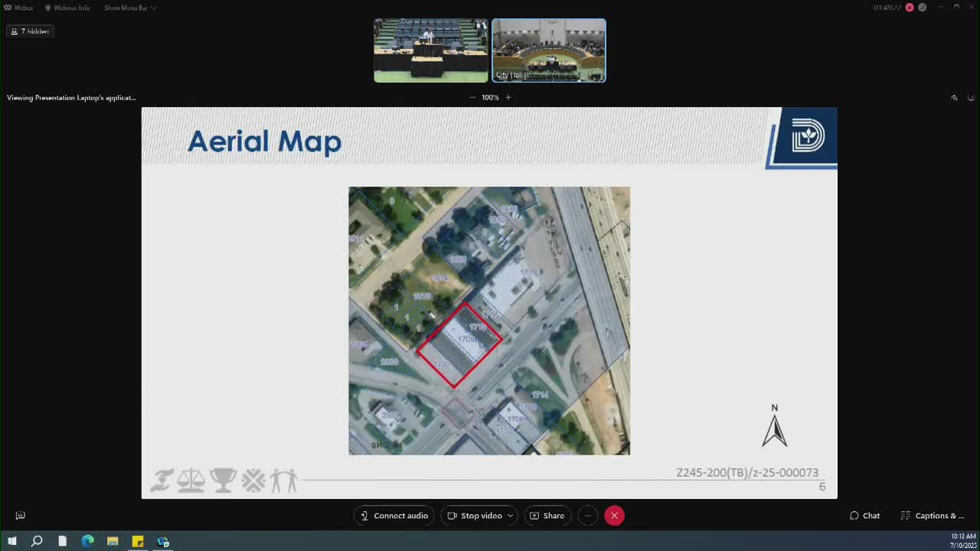Image resolution: width=980 pixels, height=551 pixels.
Task: Open the Share content button
Action: tap(547, 516)
